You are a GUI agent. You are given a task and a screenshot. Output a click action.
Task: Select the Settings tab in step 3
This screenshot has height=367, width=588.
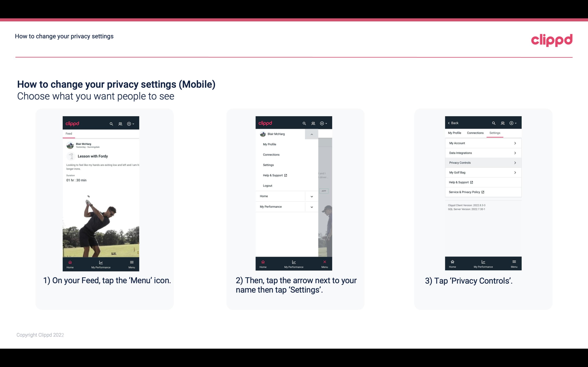click(x=495, y=133)
